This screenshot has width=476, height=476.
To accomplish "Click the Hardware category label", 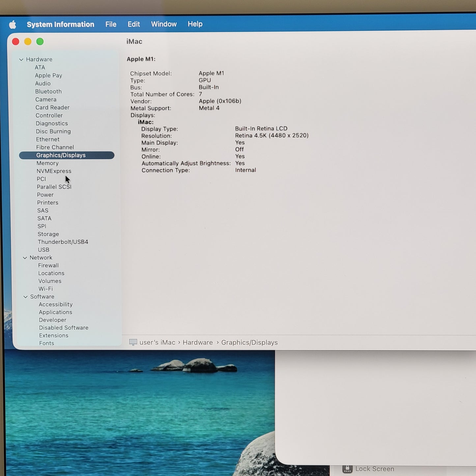I will coord(39,60).
